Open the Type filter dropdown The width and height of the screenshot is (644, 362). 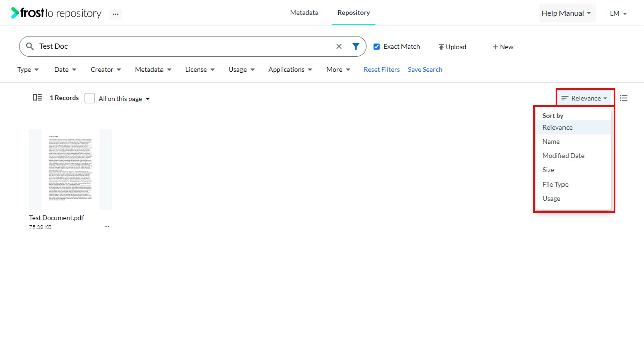[x=28, y=70]
